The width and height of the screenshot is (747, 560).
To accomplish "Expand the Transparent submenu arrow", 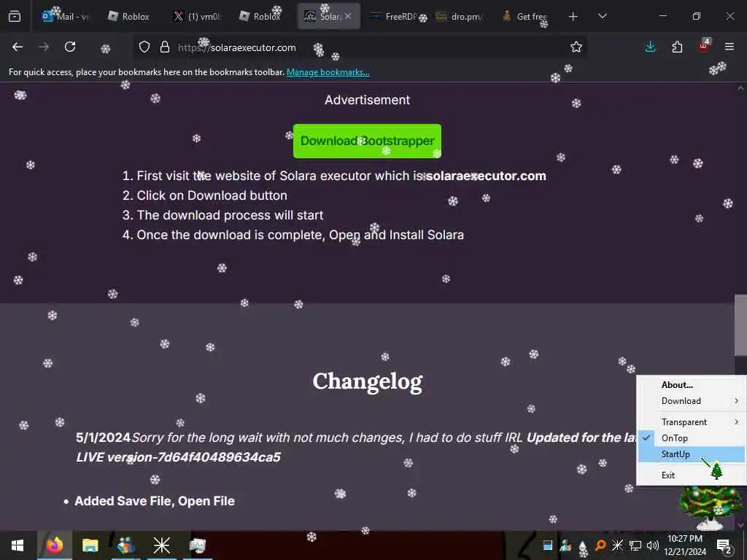I will (x=737, y=422).
